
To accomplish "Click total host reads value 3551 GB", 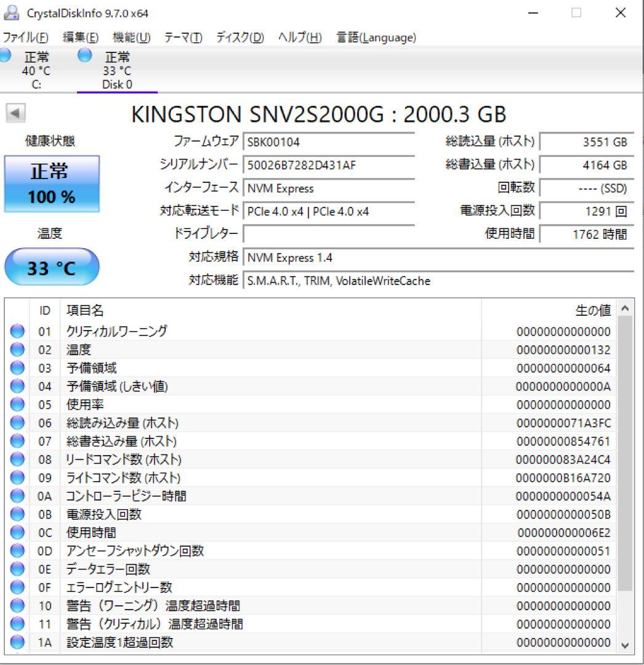I will point(587,142).
